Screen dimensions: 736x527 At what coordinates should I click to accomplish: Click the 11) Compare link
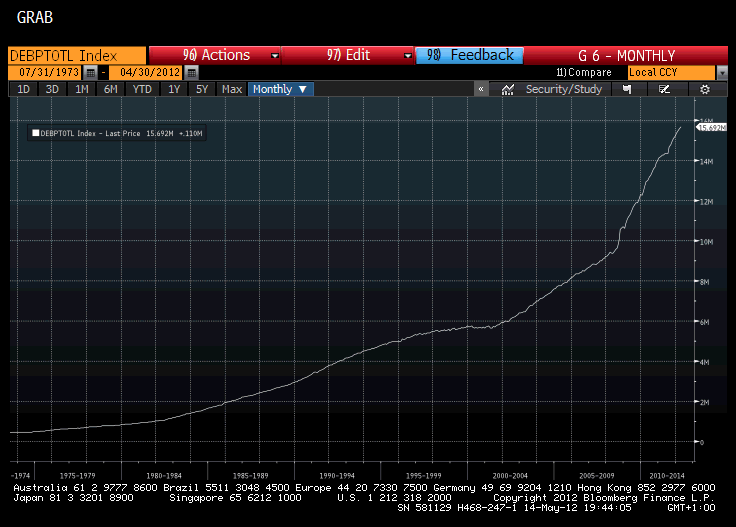pos(584,73)
